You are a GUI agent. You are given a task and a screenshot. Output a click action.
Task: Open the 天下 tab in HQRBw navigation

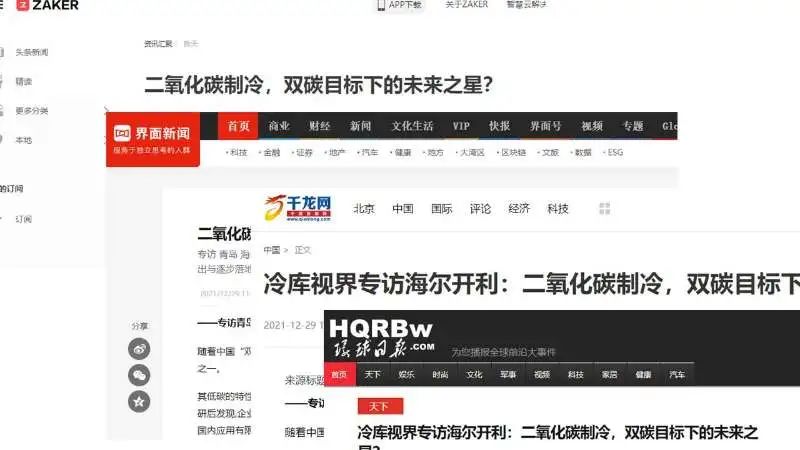pyautogui.click(x=372, y=374)
